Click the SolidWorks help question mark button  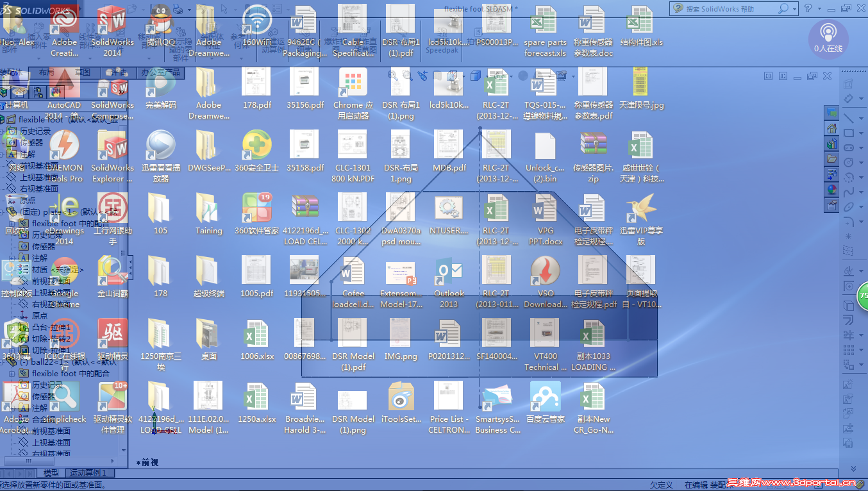click(x=808, y=8)
